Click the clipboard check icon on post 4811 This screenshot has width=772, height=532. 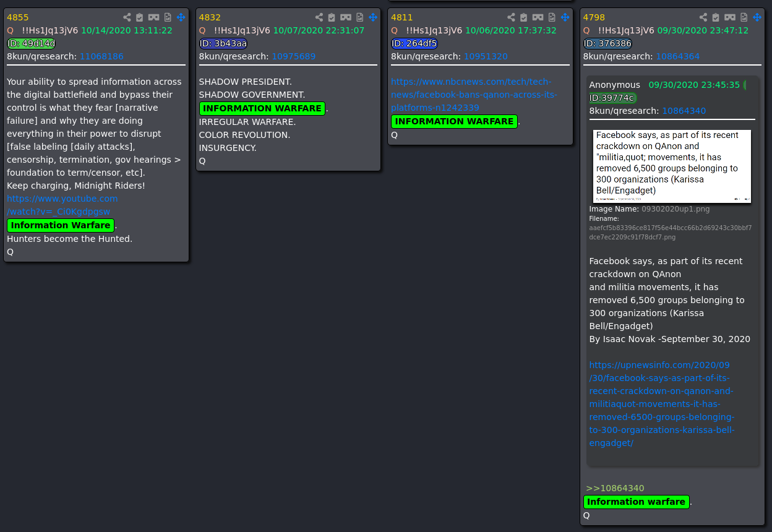pyautogui.click(x=524, y=17)
